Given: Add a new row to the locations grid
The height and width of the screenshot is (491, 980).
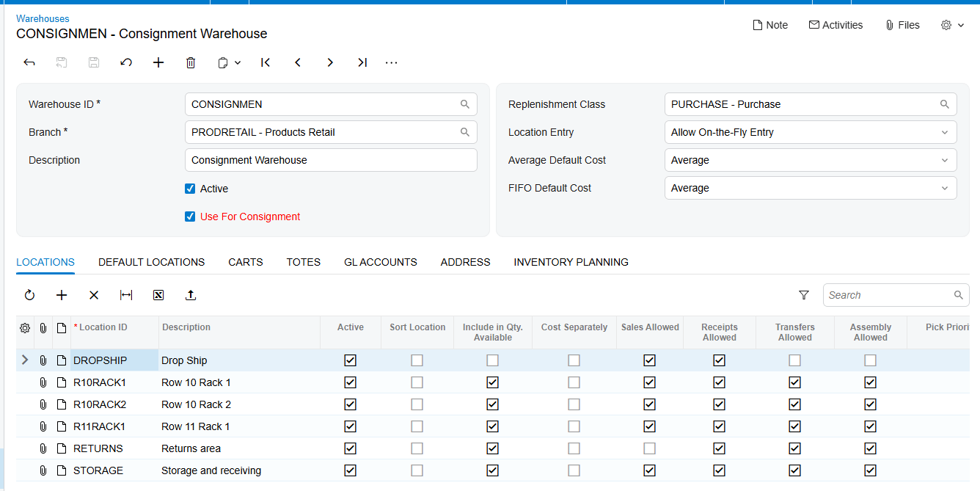Looking at the screenshot, I should tap(62, 295).
